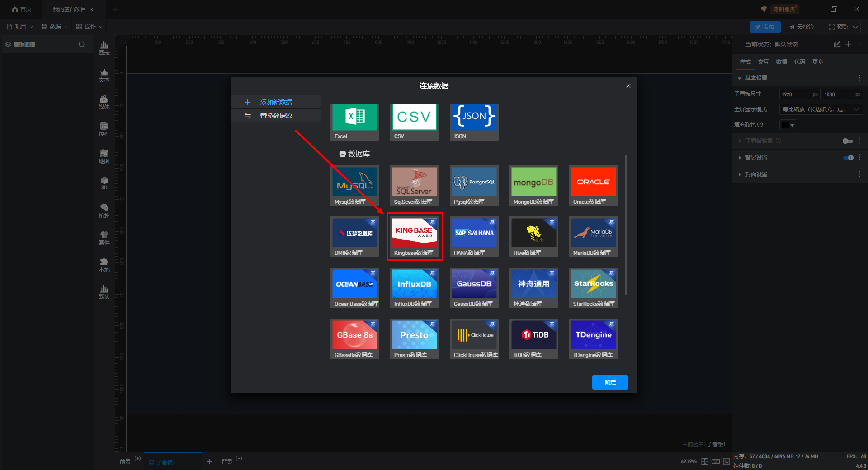Open the 文本 text components panel
Image resolution: width=868 pixels, height=470 pixels.
(x=104, y=75)
